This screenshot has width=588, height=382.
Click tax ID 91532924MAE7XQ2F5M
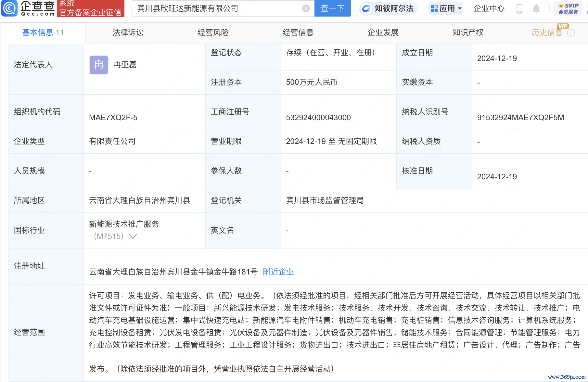point(520,118)
